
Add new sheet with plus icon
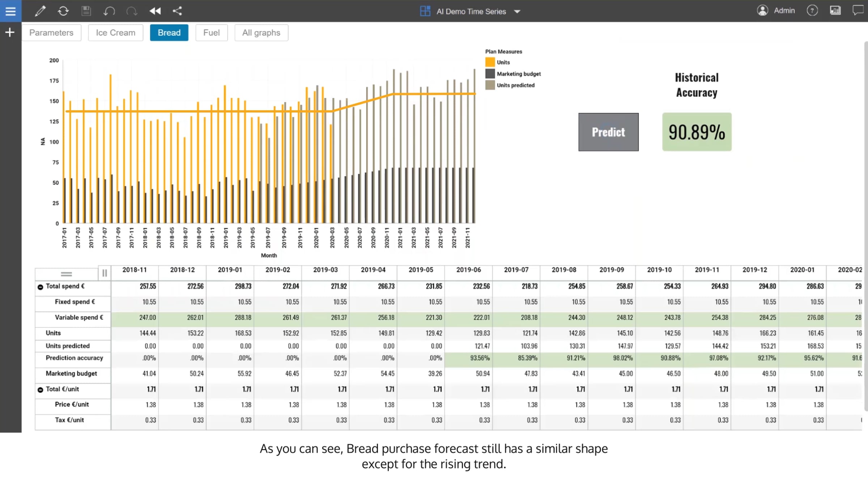(10, 33)
